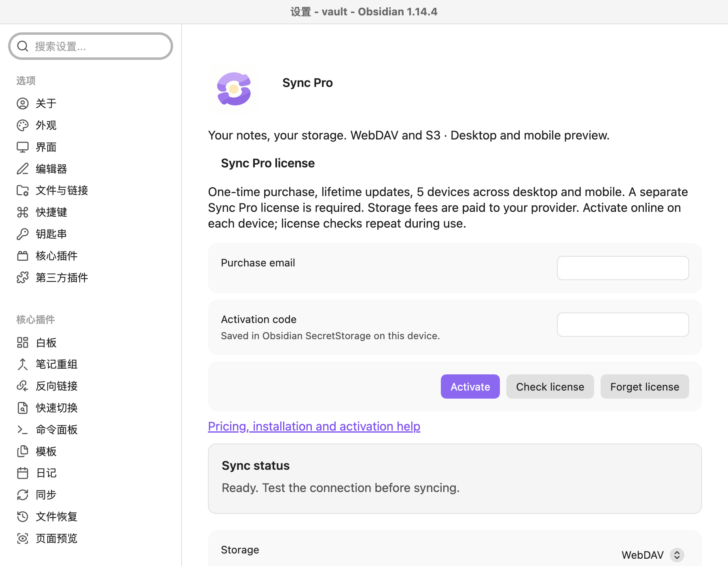Click the 日记 calendar icon
Screen dimensions: 728x566
point(23,473)
